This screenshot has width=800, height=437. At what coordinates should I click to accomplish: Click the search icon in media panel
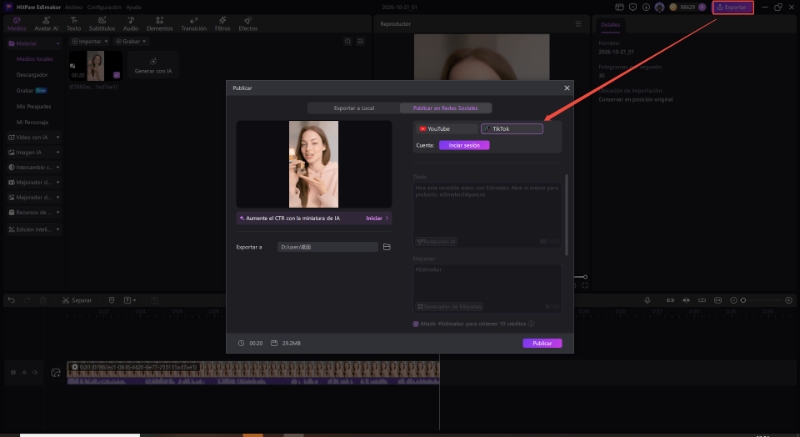coord(347,41)
